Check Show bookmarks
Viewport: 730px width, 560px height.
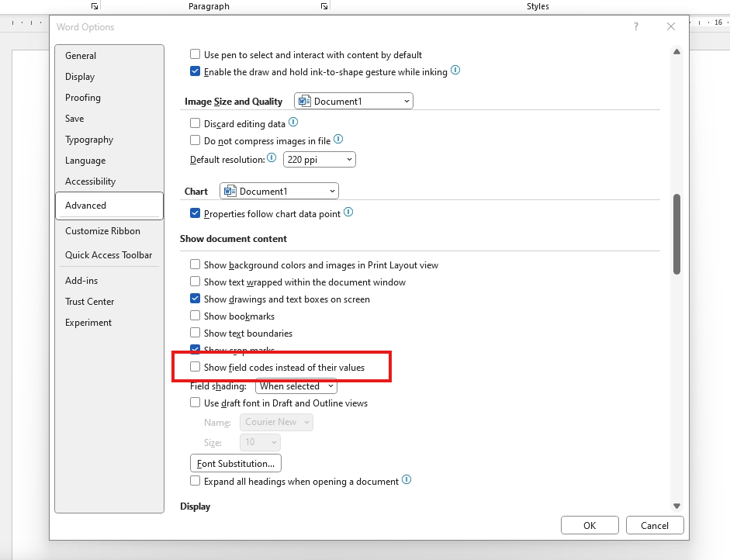point(195,316)
